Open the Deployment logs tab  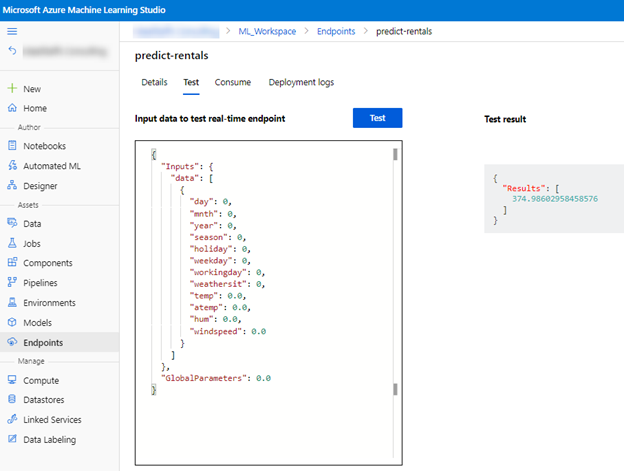click(x=301, y=82)
